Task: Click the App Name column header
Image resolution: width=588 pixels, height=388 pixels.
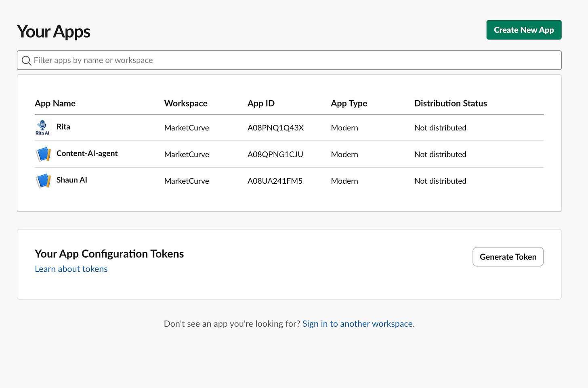Action: point(55,103)
